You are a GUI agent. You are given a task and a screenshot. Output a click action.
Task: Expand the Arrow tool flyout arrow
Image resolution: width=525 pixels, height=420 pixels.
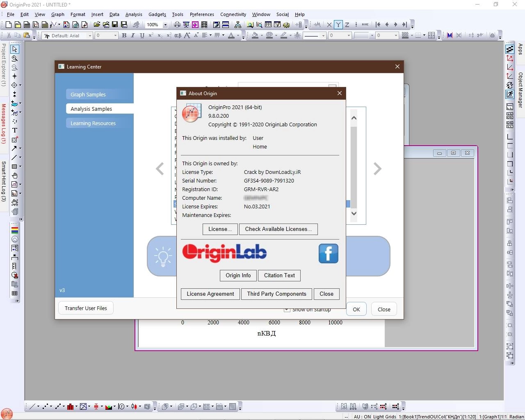point(20,148)
